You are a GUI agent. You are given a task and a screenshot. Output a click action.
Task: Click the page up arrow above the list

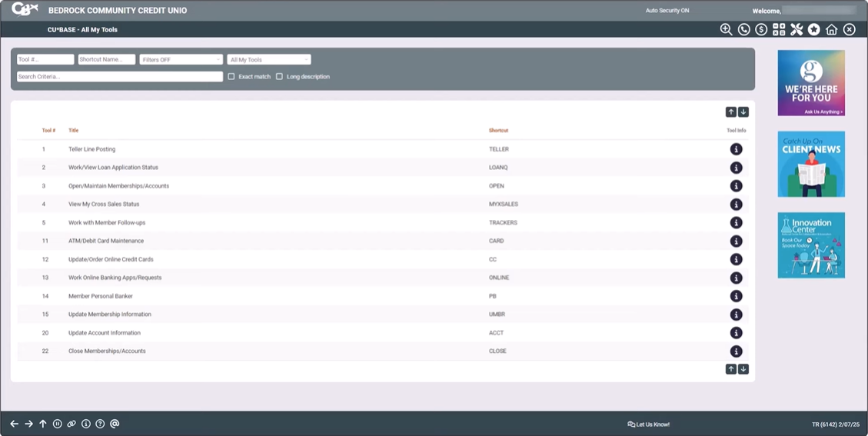tap(730, 112)
